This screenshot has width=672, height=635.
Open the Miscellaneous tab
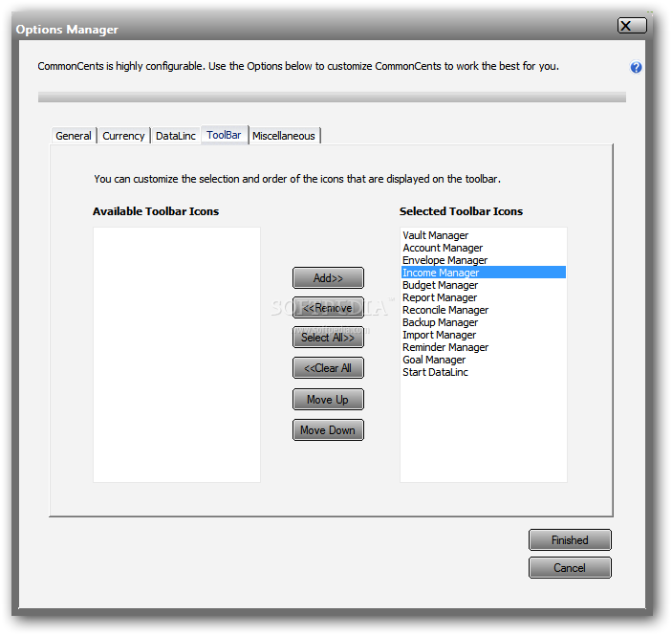pyautogui.click(x=284, y=136)
